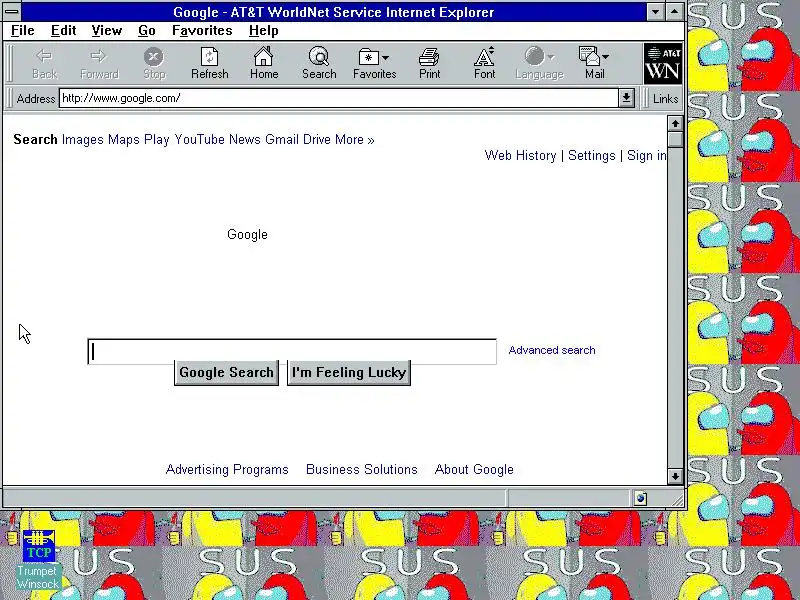Select the Trumpet Winsock desktop icon

click(38, 560)
